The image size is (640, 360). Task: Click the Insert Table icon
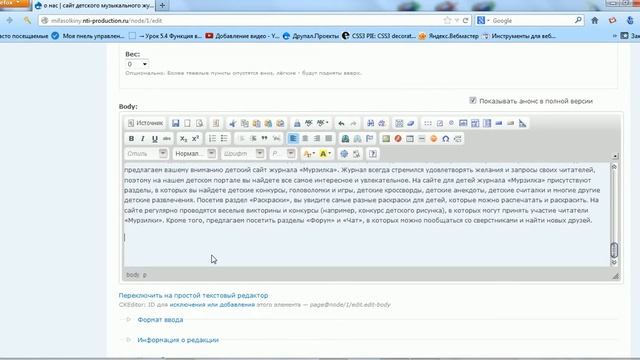click(x=410, y=139)
